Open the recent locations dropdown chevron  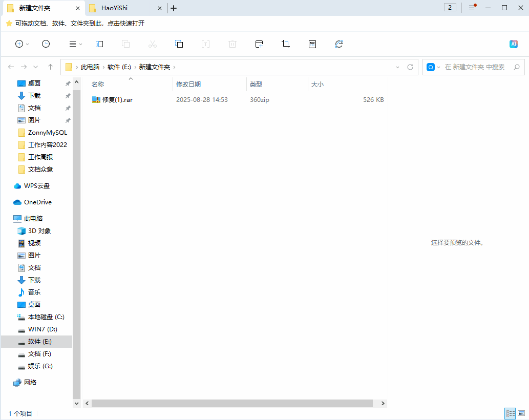coord(35,67)
